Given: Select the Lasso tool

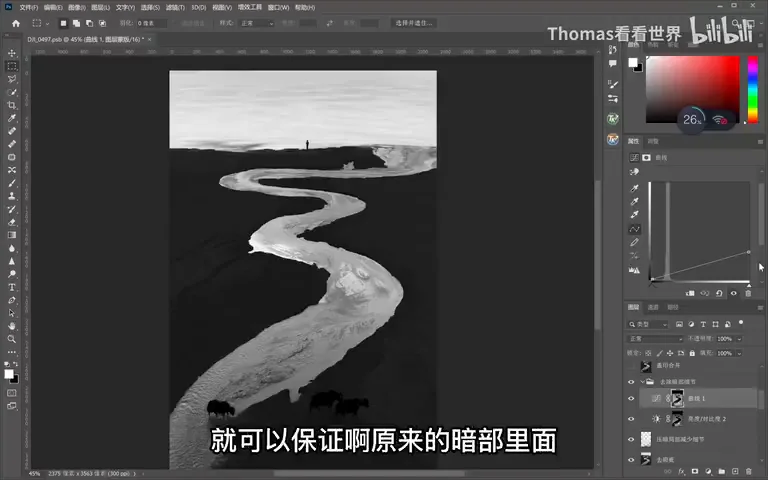Looking at the screenshot, I should pyautogui.click(x=12, y=79).
